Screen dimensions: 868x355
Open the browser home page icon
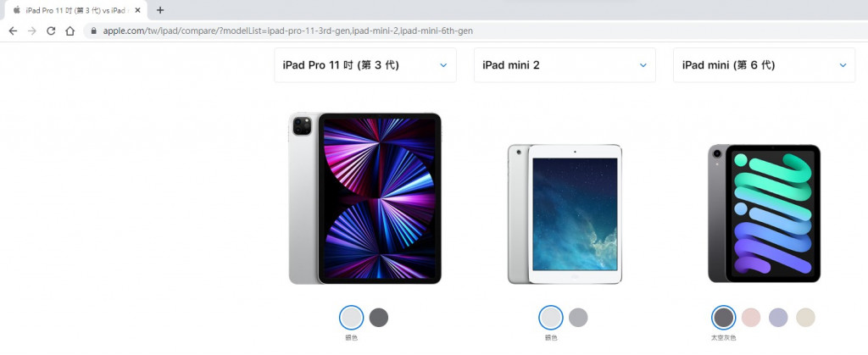[x=70, y=31]
